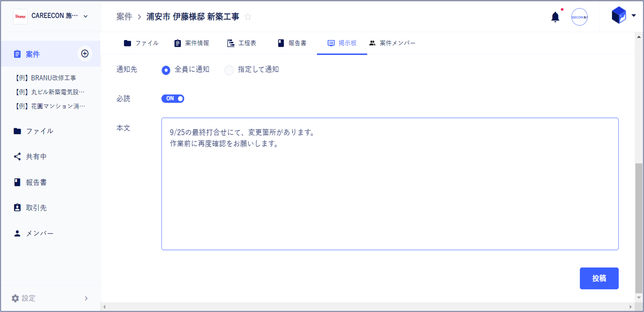644x312 pixels.
Task: Go to 報告書 in the sidebar
Action: [x=36, y=182]
